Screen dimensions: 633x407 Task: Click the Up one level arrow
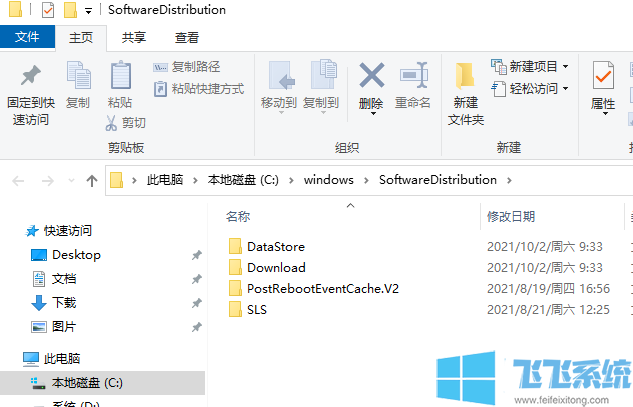[92, 180]
